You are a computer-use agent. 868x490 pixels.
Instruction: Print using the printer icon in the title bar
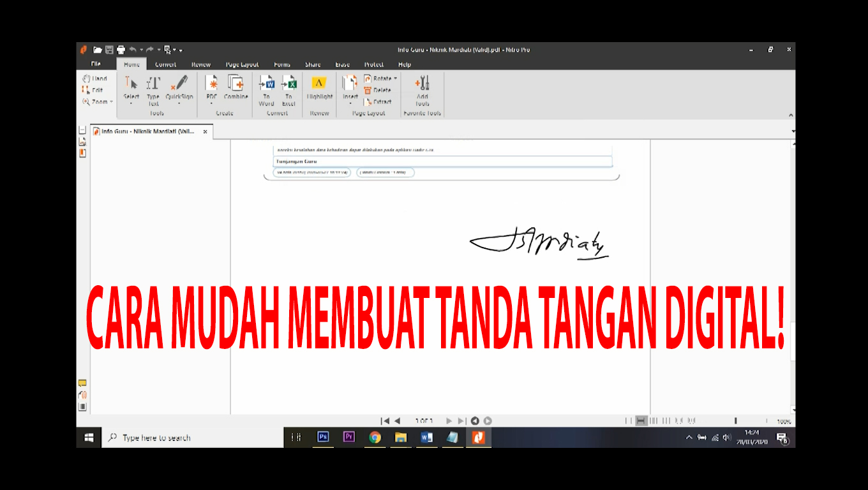coord(121,50)
